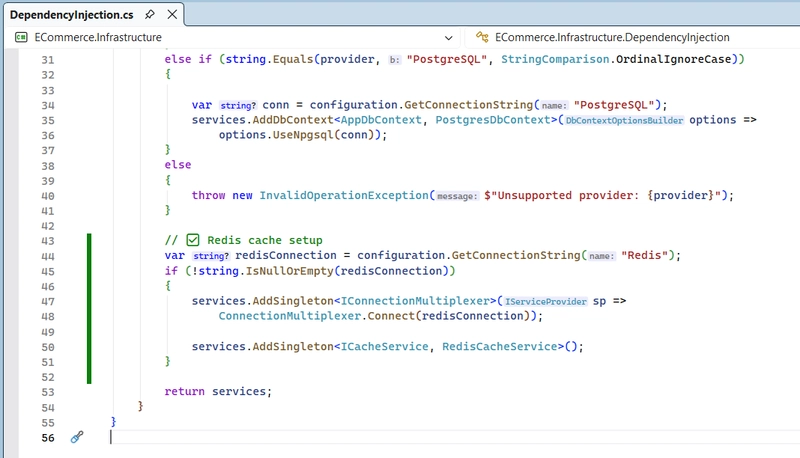Viewport: 800px width, 458px height.
Task: Click ConnectionMultiplexer.Connect call
Action: tap(317, 316)
